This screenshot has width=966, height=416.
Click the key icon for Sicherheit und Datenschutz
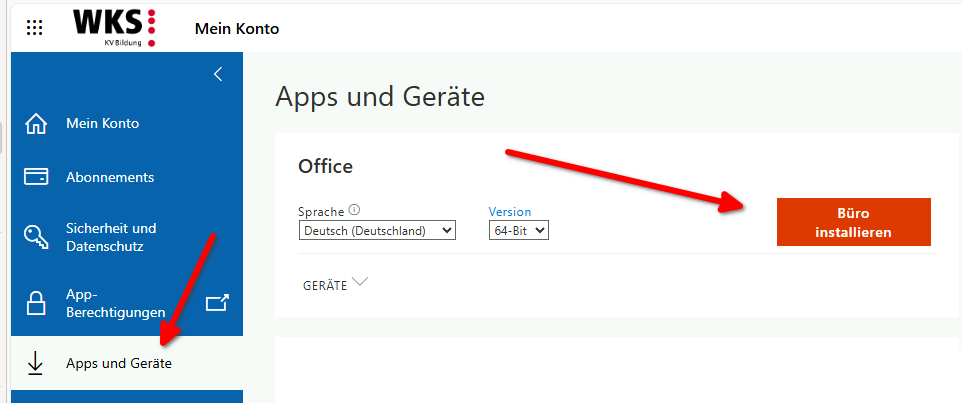coord(36,237)
